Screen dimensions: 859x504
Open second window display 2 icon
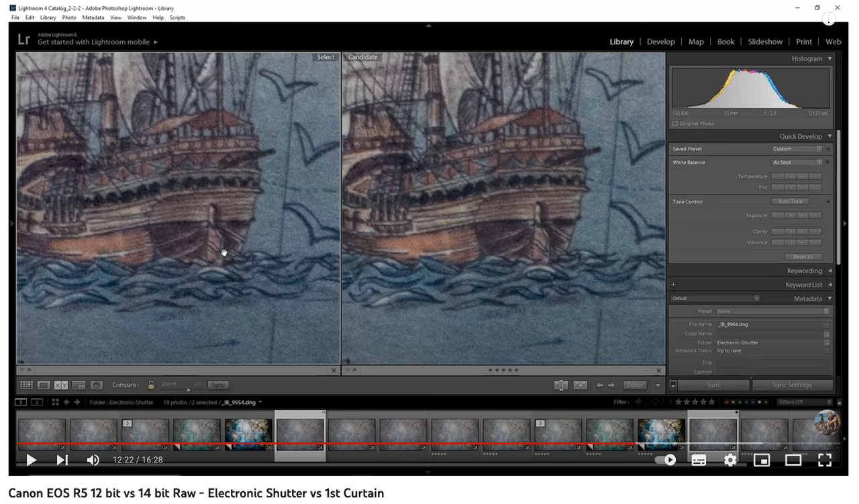click(x=37, y=402)
